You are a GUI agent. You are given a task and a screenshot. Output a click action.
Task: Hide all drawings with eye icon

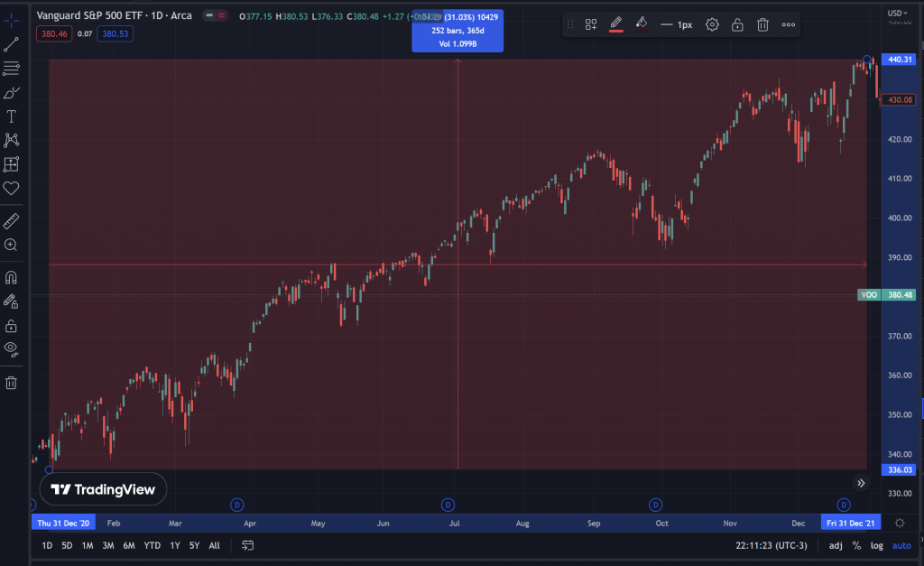click(x=11, y=348)
